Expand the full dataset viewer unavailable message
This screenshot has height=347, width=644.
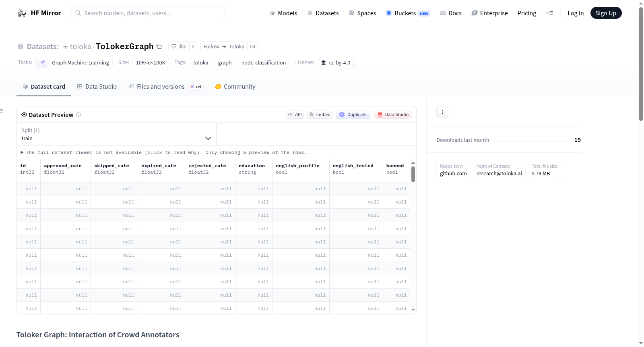[x=163, y=152]
